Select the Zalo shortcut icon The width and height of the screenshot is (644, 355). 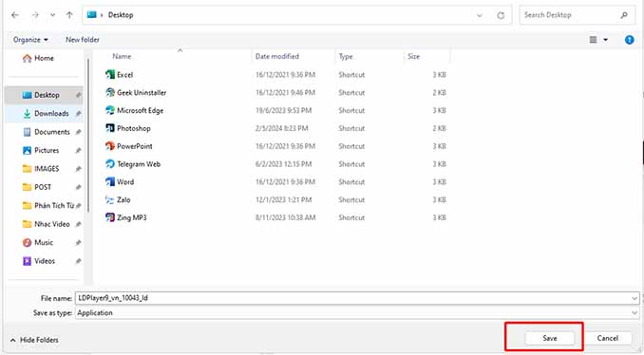click(110, 200)
